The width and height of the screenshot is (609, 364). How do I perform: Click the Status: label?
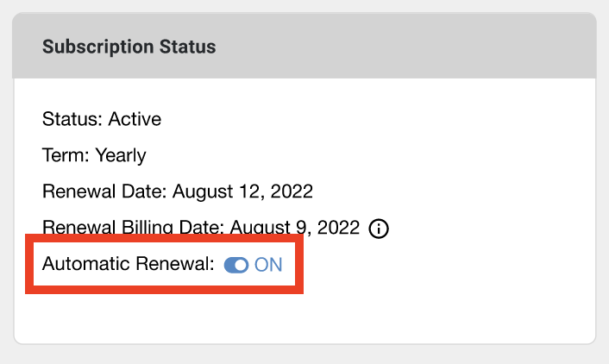(x=72, y=119)
